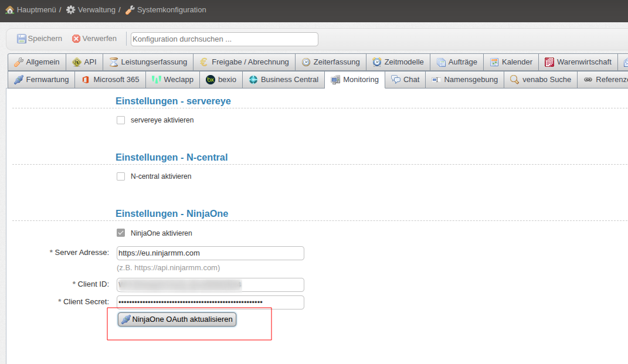Switch to the Aufträge tab
Screen dimensions: 628x364
click(457, 62)
